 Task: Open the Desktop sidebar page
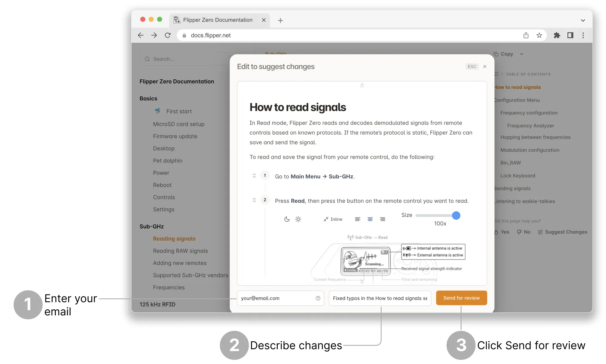164,149
